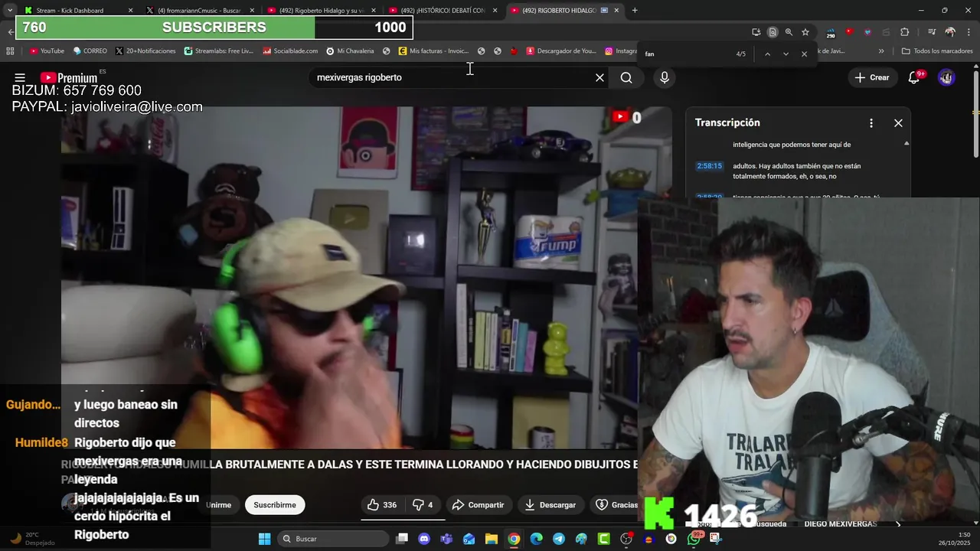Open Chrome three-dot menu
980x551 pixels.
[968, 32]
